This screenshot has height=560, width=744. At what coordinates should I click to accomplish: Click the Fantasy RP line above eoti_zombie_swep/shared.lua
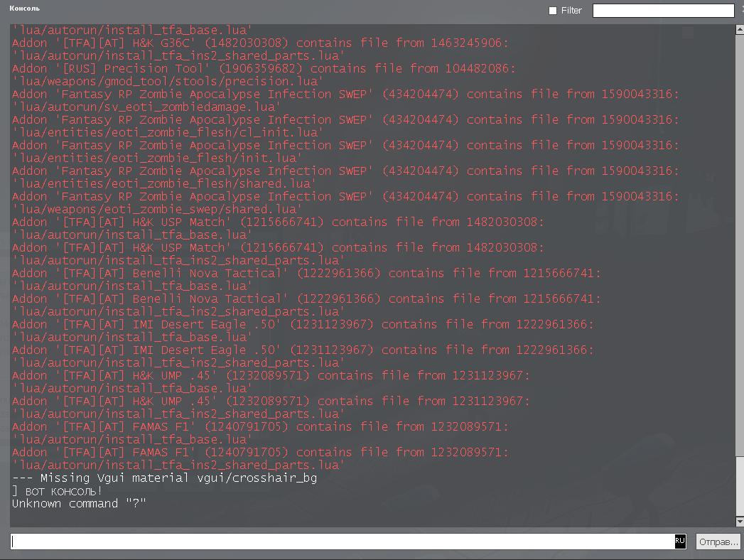(x=345, y=196)
